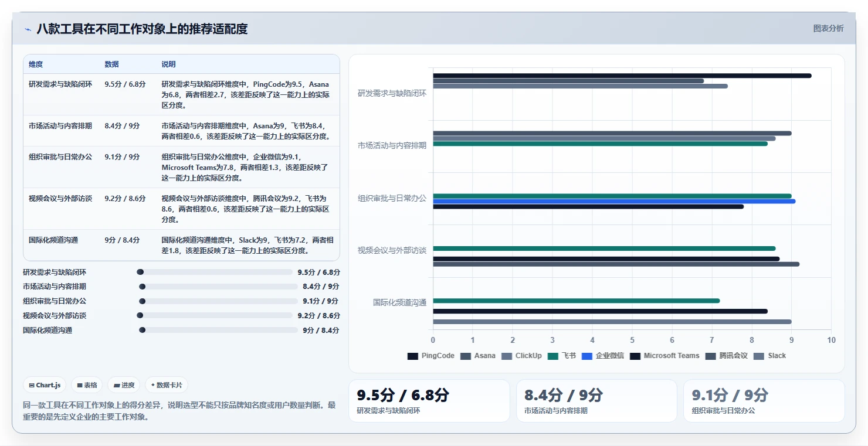Viewport: 868px width, 446px height.
Task: Click chart axis label 国际化频道沟通
Action: pos(400,302)
